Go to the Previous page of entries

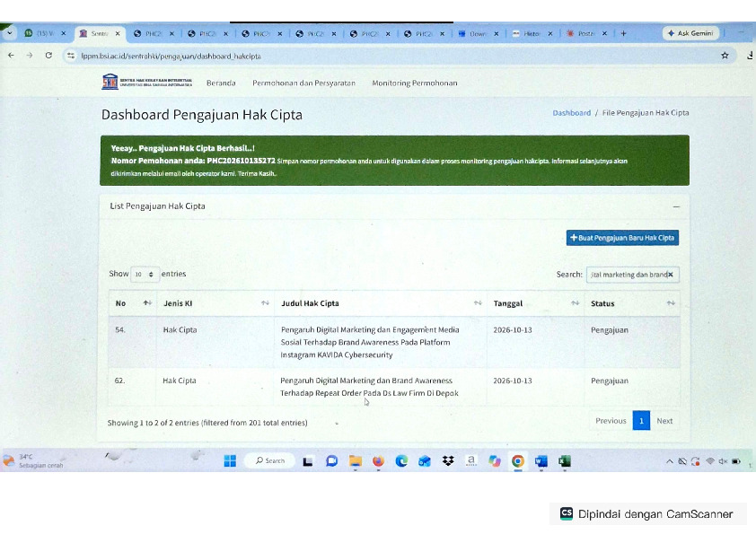point(611,421)
